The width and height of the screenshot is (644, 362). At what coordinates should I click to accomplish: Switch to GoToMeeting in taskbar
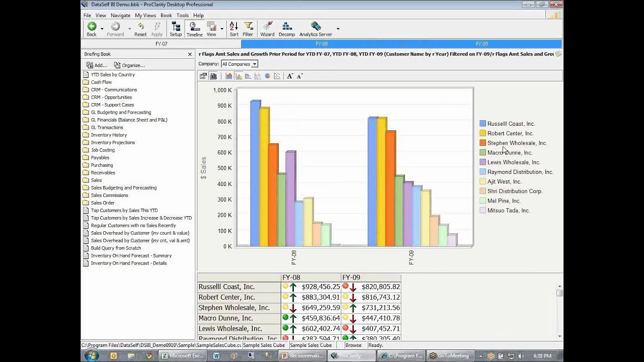point(449,355)
